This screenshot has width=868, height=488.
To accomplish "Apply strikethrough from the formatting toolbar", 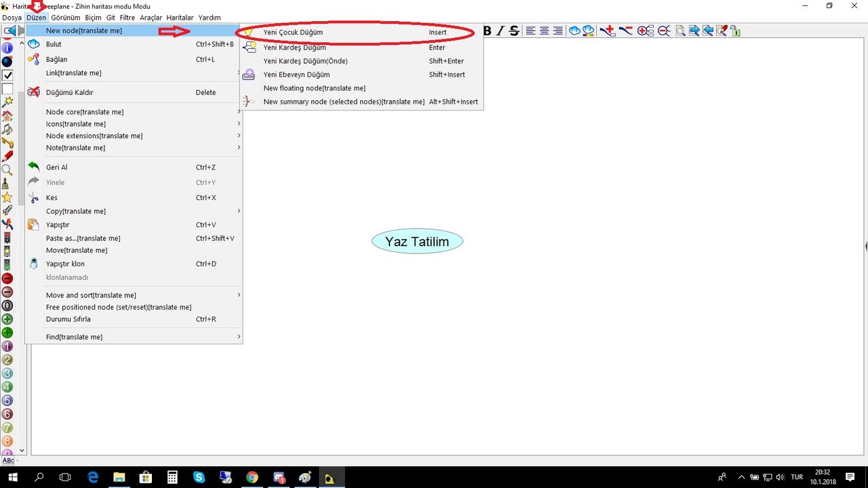I will (x=514, y=30).
